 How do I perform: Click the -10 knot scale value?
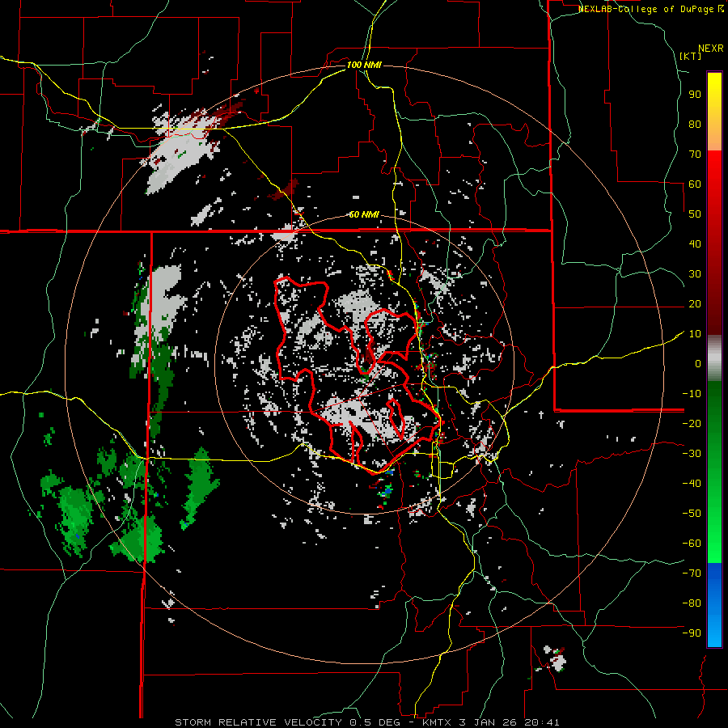pyautogui.click(x=692, y=394)
